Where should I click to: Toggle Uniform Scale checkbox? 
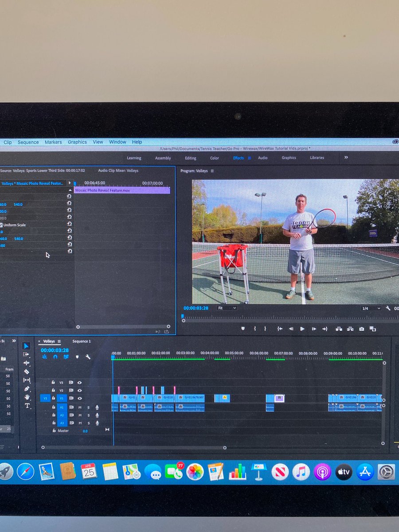pyautogui.click(x=2, y=225)
